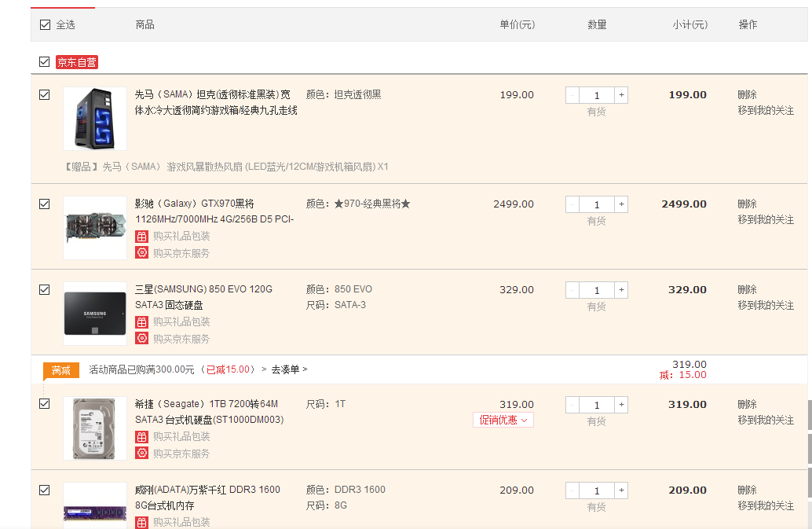Open the 影驰 Galaxy GTX970黑将 product title
This screenshot has height=529, width=812.
214,211
